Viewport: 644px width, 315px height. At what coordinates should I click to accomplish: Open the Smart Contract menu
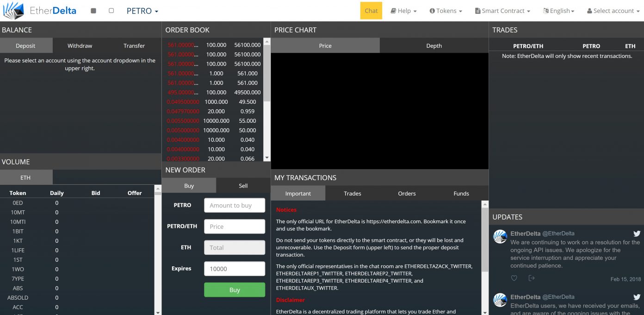point(502,11)
